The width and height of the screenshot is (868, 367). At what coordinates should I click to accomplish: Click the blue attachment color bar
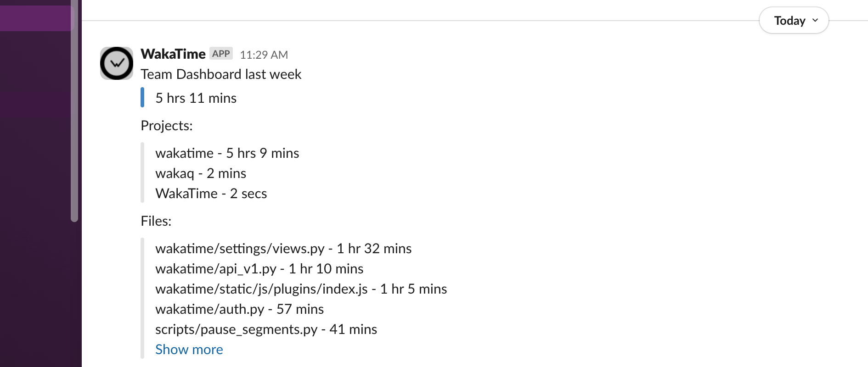coord(142,98)
